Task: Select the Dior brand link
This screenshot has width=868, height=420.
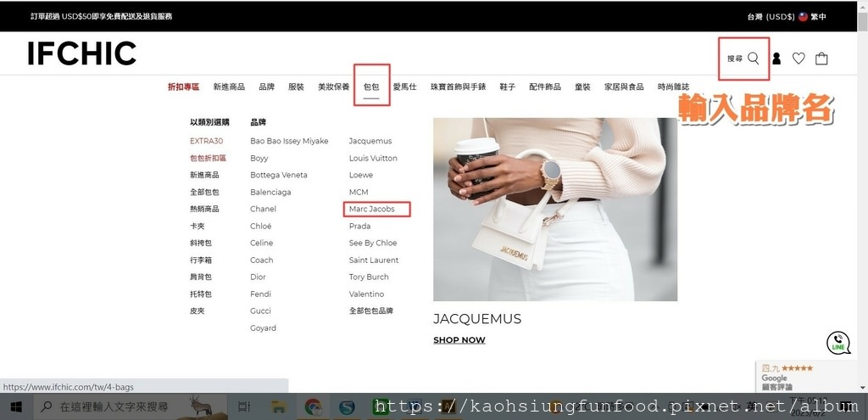Action: pos(258,277)
